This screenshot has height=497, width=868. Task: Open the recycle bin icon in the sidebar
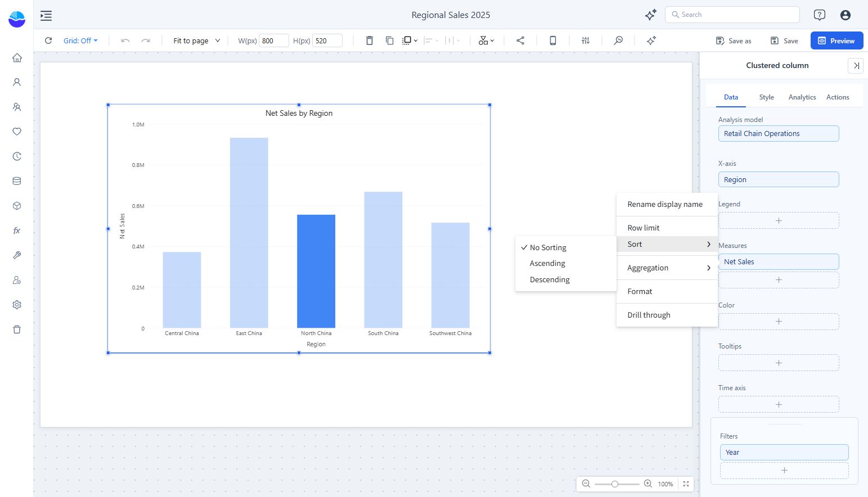click(17, 329)
